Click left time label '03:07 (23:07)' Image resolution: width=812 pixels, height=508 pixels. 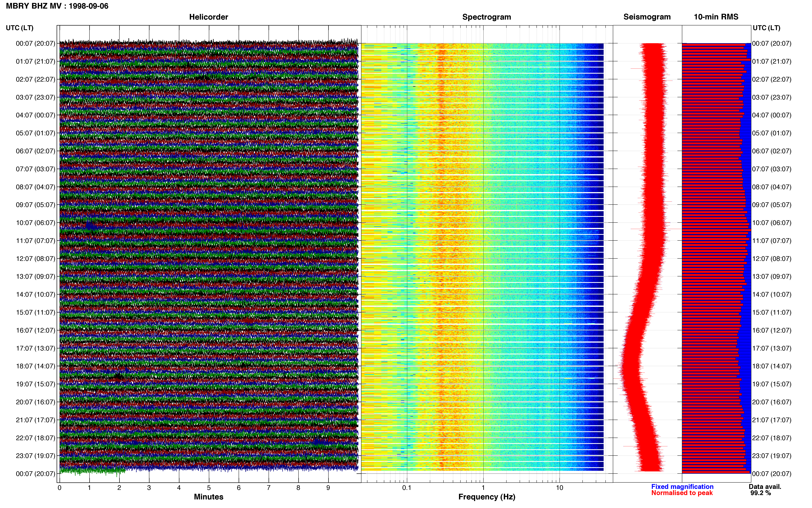point(35,97)
